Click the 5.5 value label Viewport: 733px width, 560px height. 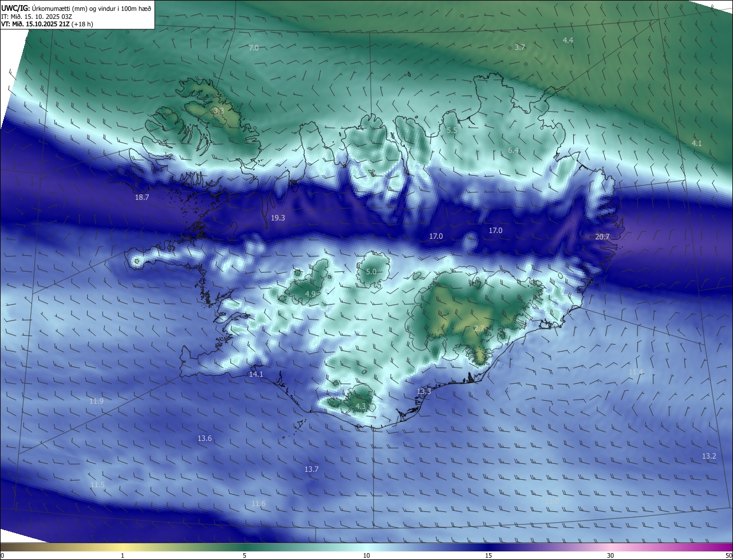(452, 131)
